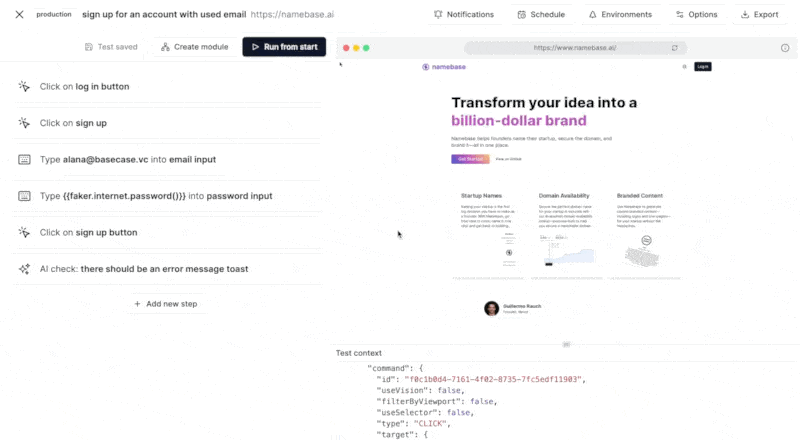Viewport: 800px width, 440px height.
Task: Click View on GitHub link in preview
Action: (508, 159)
